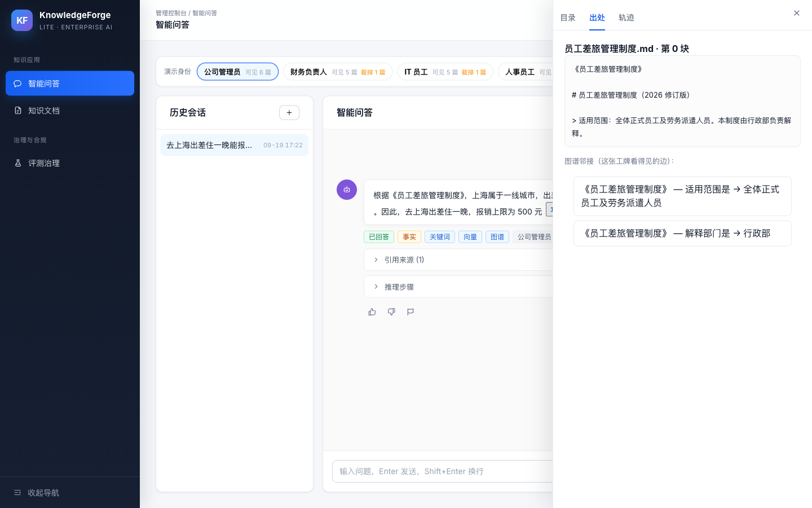The image size is (812, 508).
Task: Click the 已回答 status tag
Action: 379,237
